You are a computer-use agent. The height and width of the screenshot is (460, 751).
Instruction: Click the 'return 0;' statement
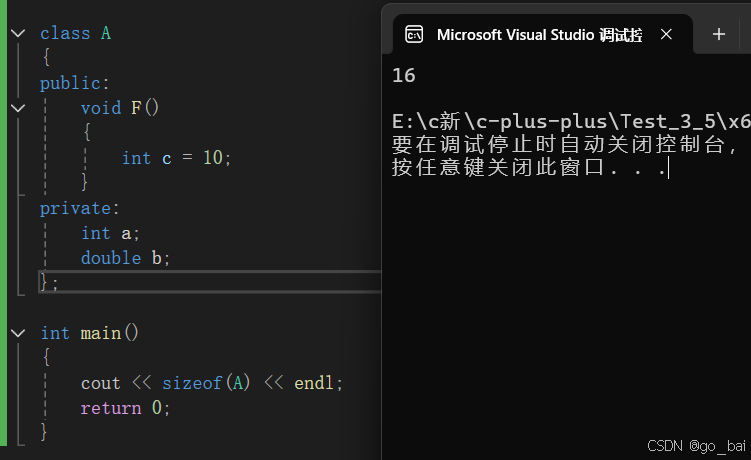tap(125, 408)
